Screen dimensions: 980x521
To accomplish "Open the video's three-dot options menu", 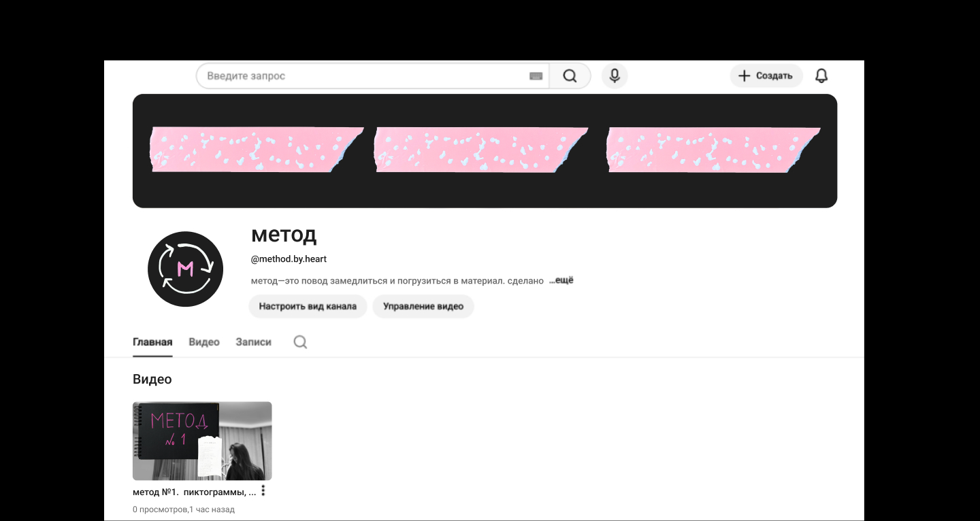I will (x=263, y=490).
